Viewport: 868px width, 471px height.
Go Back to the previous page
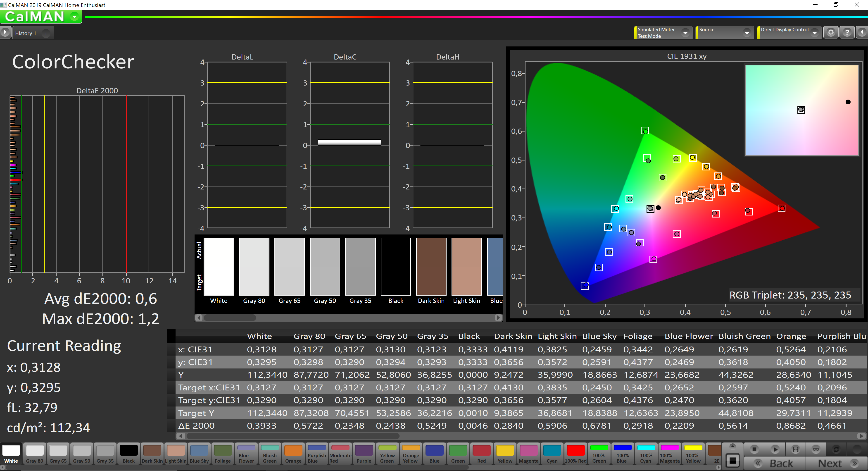[x=775, y=463]
